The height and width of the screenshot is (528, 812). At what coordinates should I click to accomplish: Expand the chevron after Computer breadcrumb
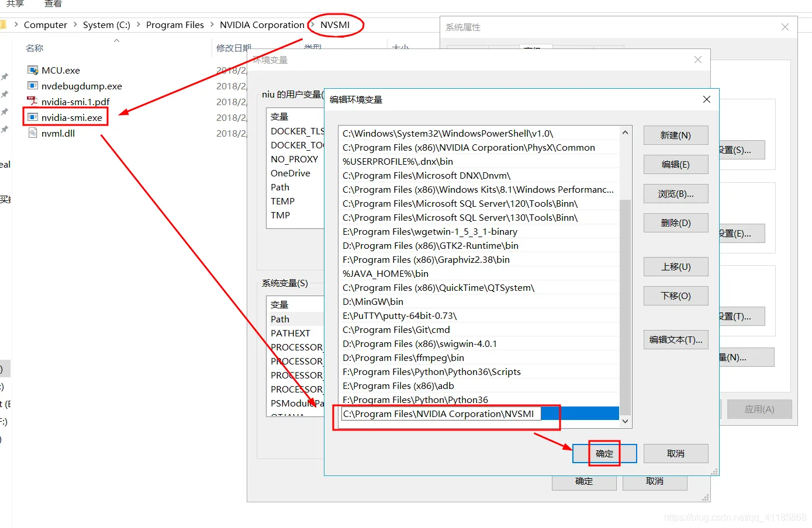[75, 25]
